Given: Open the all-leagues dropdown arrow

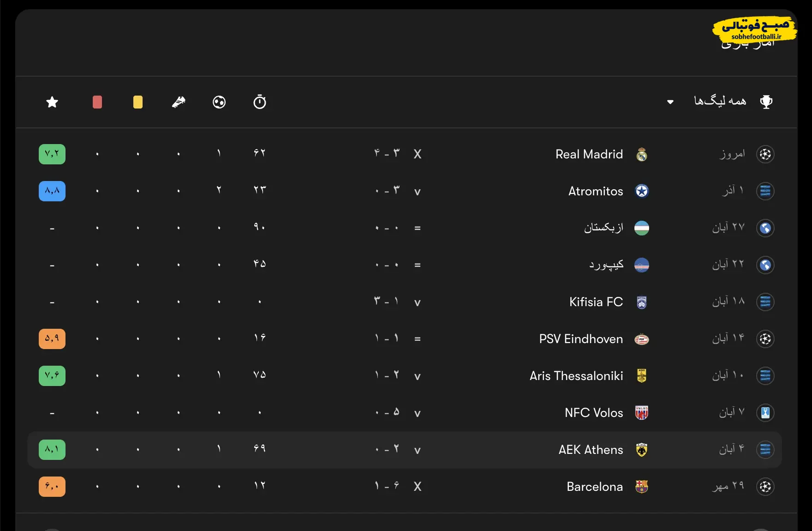Looking at the screenshot, I should pos(670,102).
